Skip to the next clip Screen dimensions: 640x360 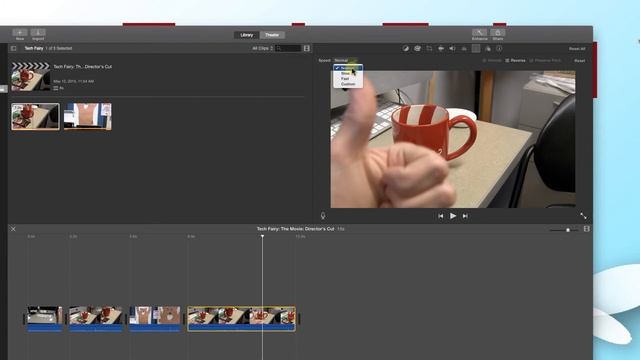465,216
